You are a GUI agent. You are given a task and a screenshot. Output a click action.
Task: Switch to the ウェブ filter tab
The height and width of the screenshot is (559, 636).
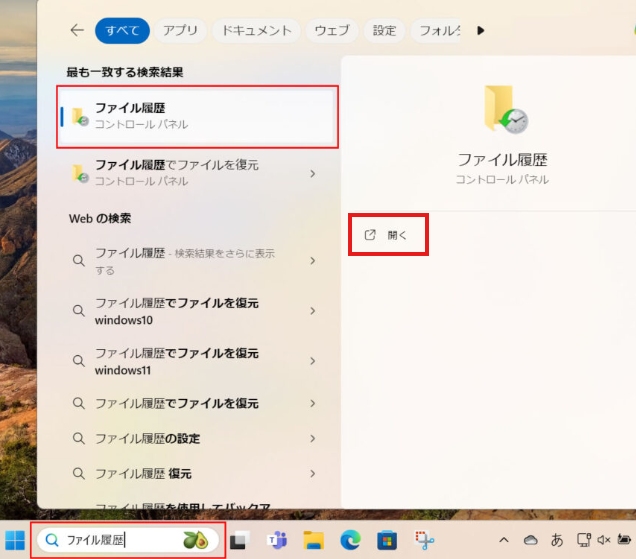331,30
